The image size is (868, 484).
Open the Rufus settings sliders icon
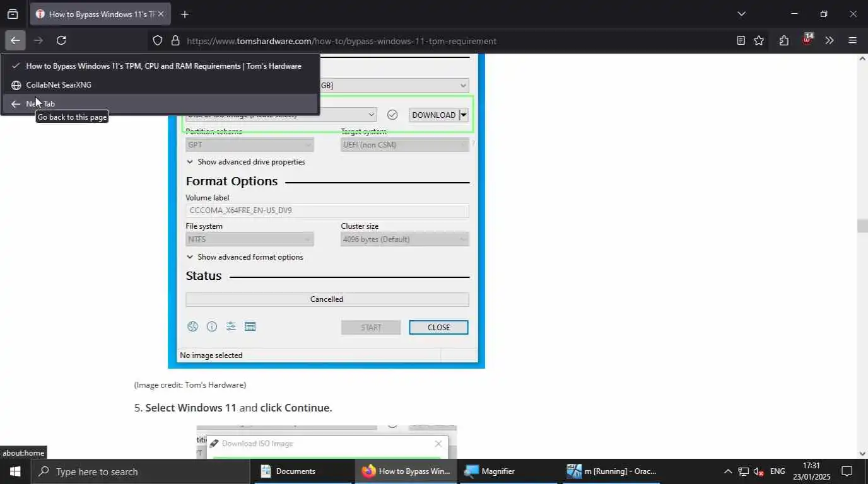[x=231, y=326]
